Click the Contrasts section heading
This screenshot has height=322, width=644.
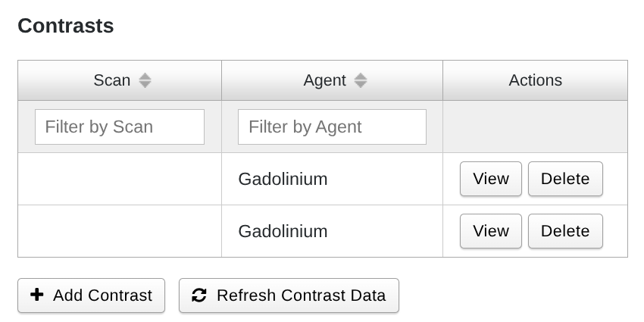coord(66,27)
